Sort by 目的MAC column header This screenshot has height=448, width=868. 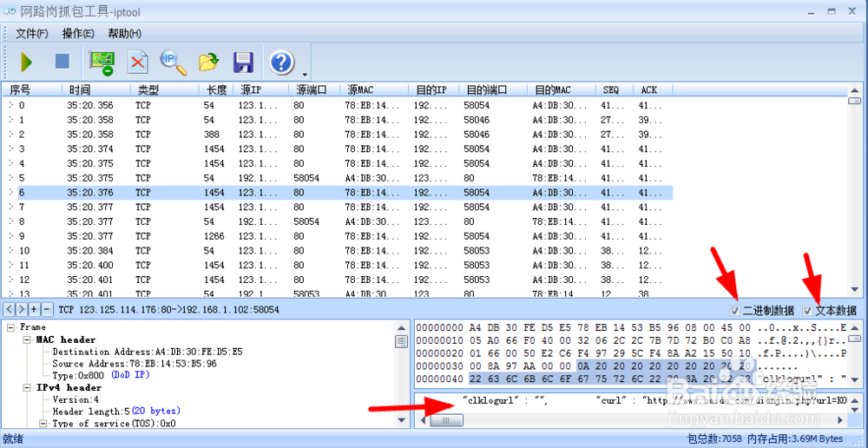pos(562,89)
